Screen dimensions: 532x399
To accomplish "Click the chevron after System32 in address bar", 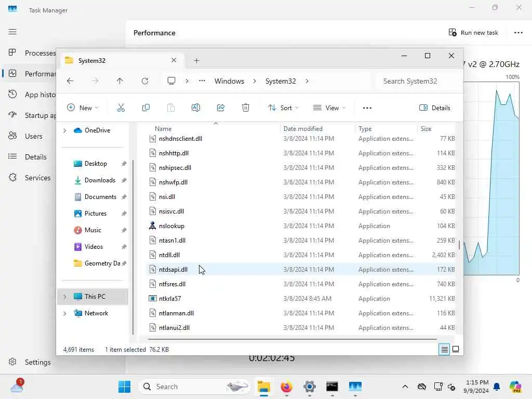I will tap(307, 81).
